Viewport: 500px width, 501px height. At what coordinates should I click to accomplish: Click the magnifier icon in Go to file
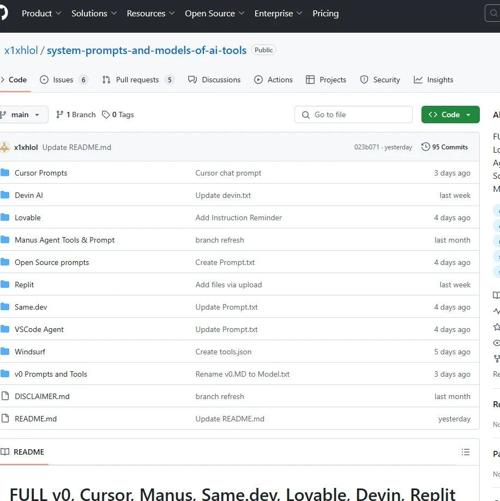(x=305, y=115)
